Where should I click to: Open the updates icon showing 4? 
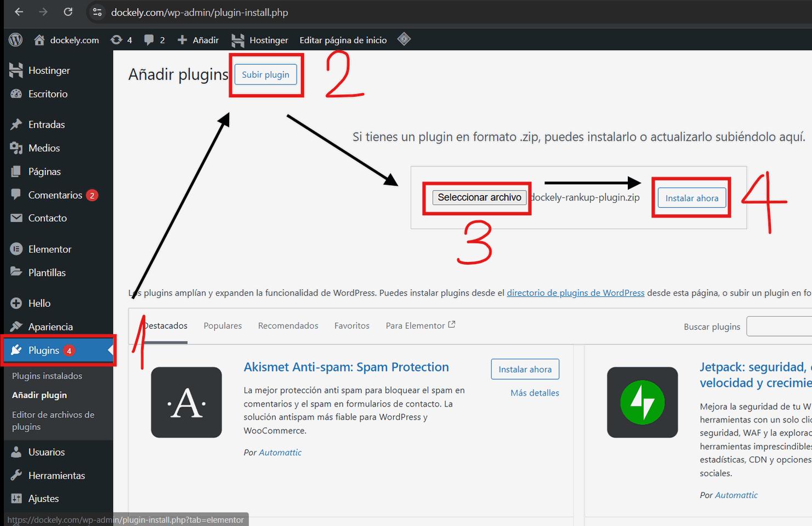[117, 40]
